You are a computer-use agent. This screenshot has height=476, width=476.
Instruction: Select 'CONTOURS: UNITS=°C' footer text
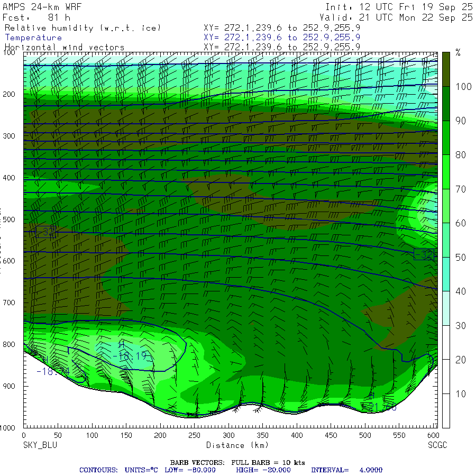pos(118,470)
